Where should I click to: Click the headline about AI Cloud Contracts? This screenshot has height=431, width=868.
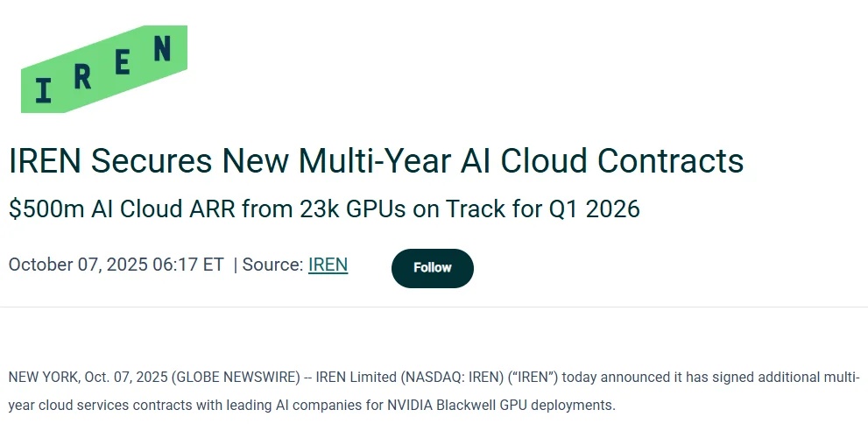(x=376, y=161)
